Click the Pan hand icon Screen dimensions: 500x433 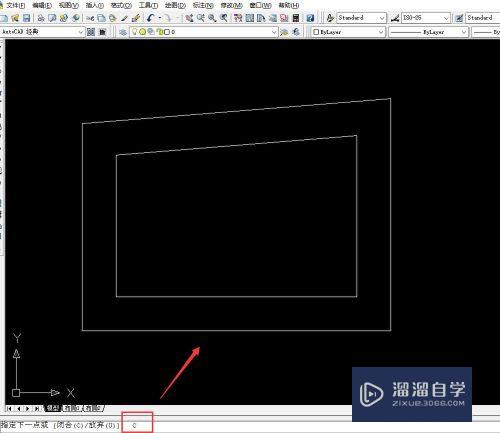(189, 18)
